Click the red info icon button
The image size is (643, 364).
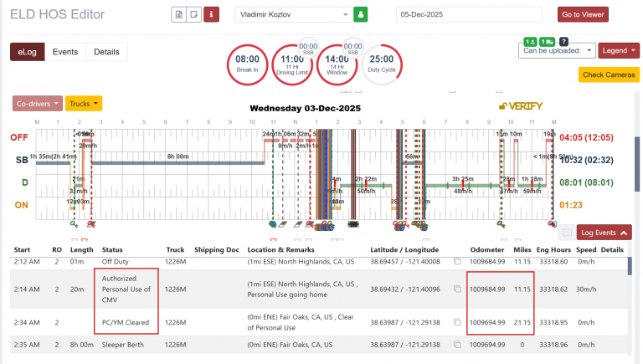click(211, 14)
